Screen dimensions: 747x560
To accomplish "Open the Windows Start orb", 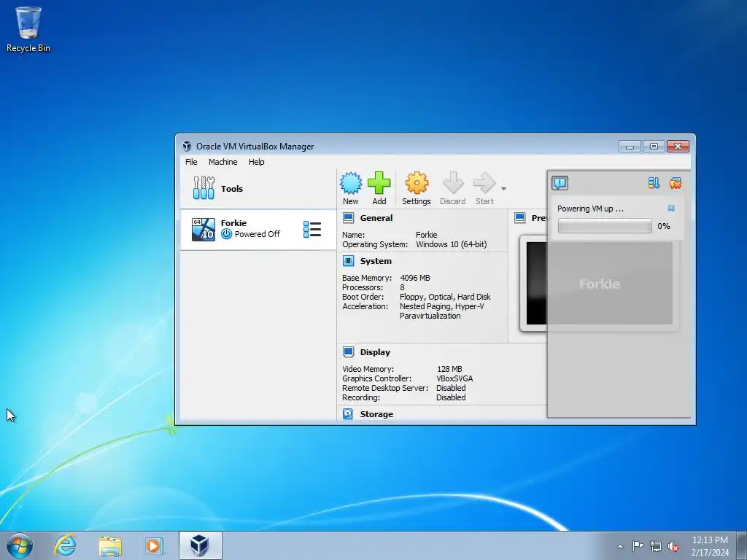I will (19, 545).
